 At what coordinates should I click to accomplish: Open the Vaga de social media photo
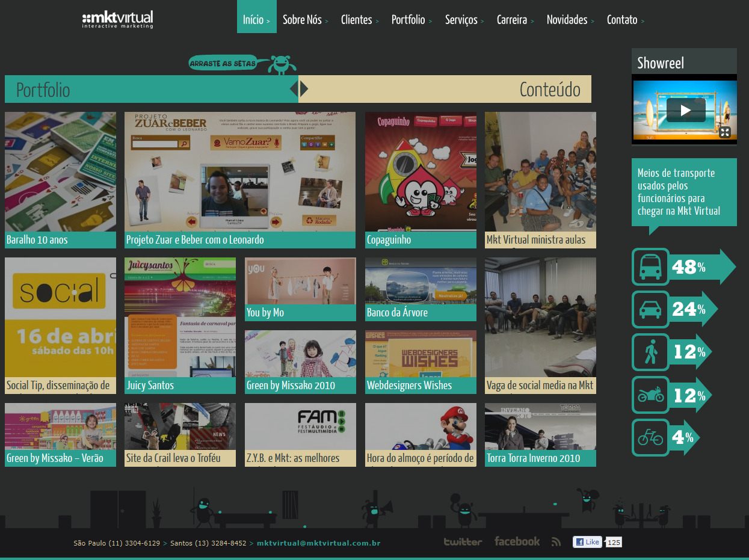pos(540,318)
